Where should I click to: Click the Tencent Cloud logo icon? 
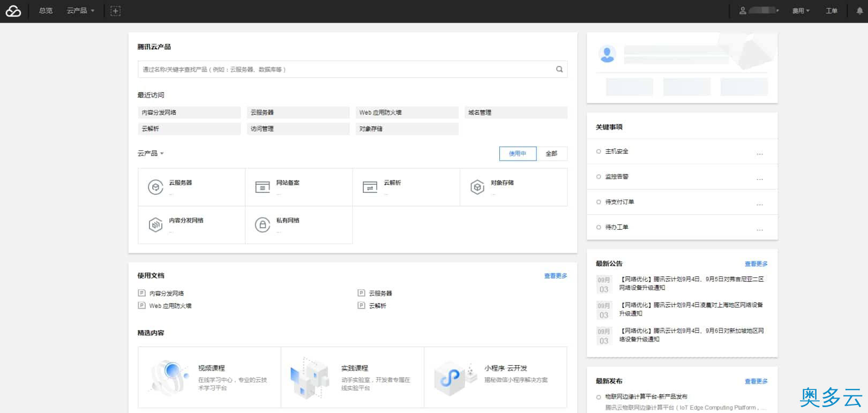pyautogui.click(x=13, y=11)
